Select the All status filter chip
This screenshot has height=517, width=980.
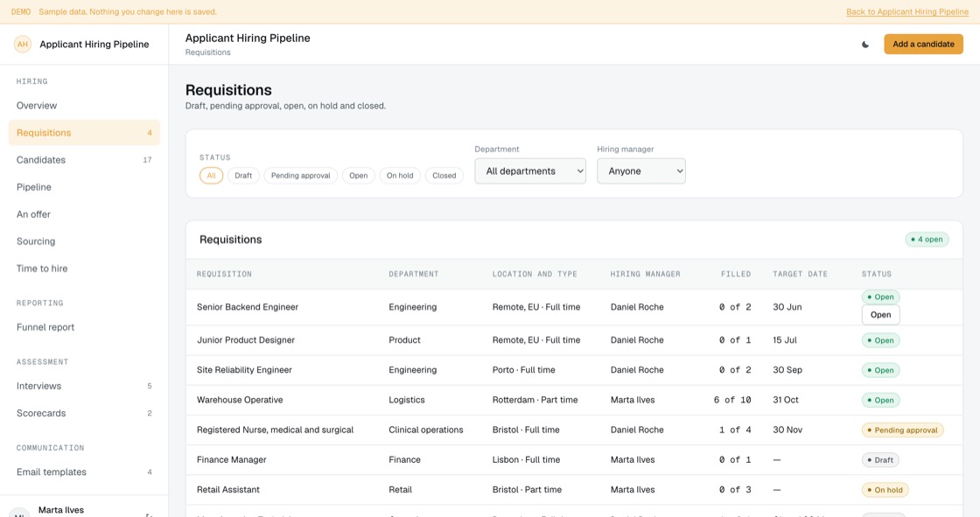[211, 176]
